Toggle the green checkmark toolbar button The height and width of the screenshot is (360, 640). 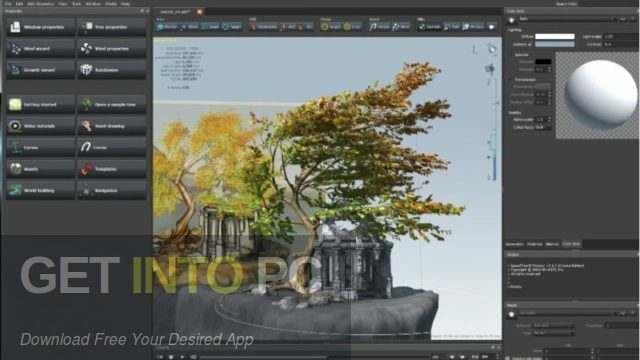point(429,27)
